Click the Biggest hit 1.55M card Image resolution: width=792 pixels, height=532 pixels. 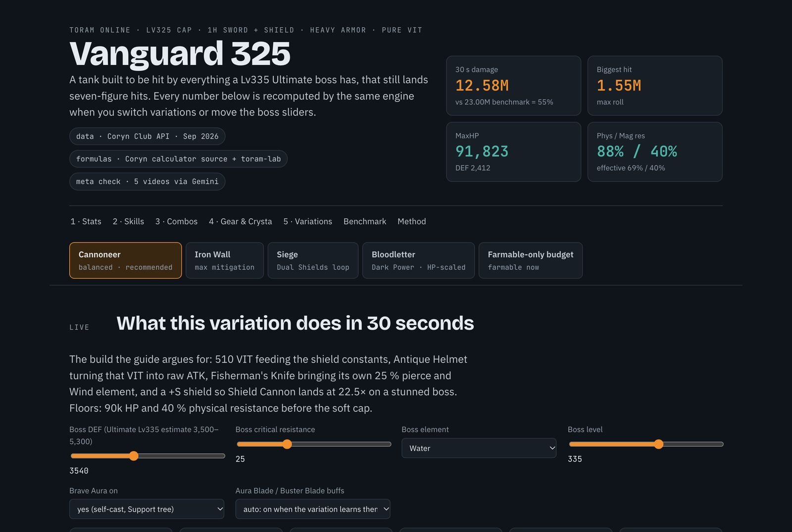pos(655,86)
